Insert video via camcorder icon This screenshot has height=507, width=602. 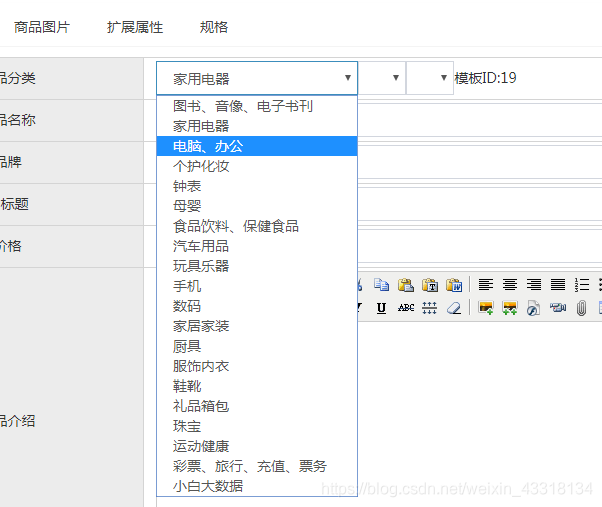[x=558, y=308]
